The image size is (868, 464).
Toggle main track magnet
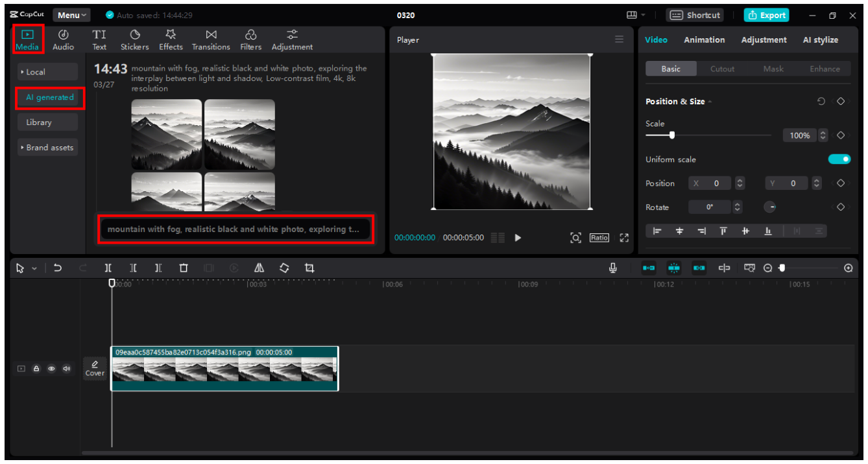tap(649, 268)
